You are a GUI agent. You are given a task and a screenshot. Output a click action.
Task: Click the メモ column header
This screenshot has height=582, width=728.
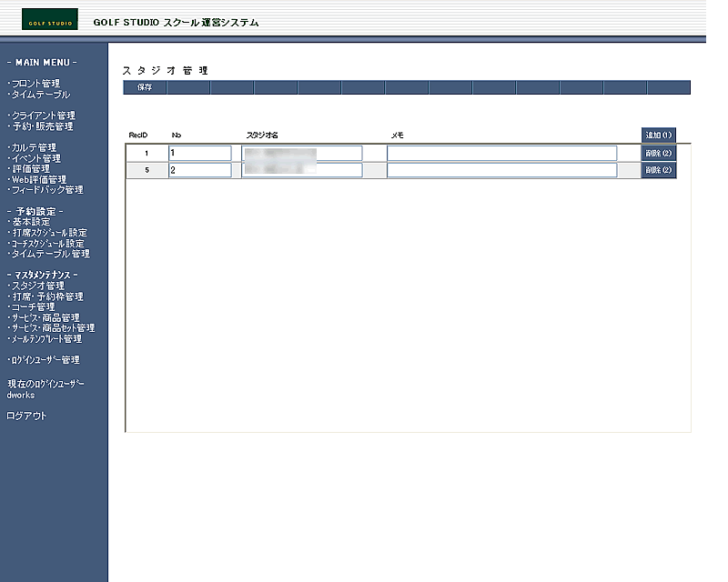(398, 135)
